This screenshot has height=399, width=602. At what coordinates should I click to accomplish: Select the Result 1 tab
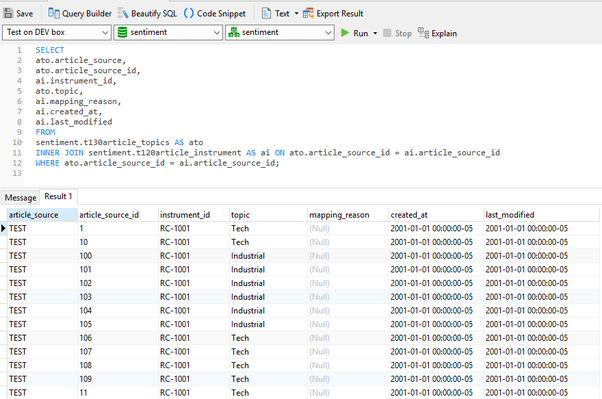tap(58, 196)
